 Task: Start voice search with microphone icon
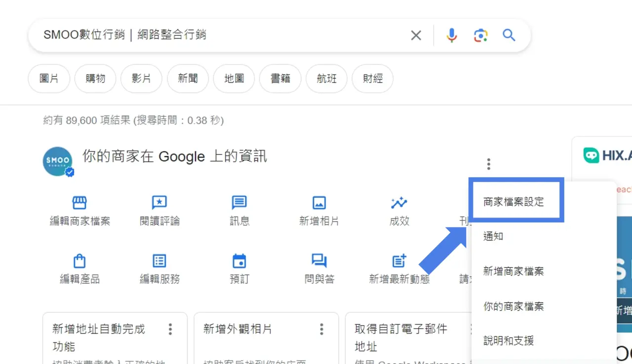click(451, 35)
